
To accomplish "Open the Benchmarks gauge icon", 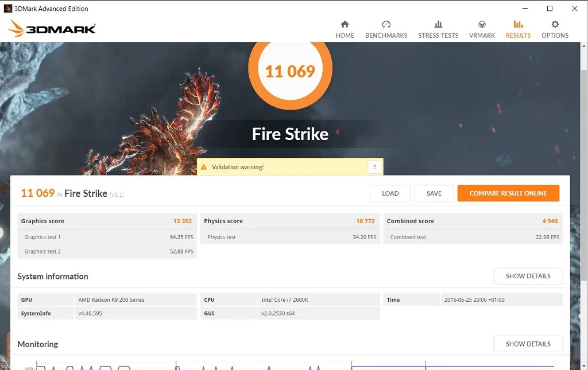I will [x=386, y=24].
